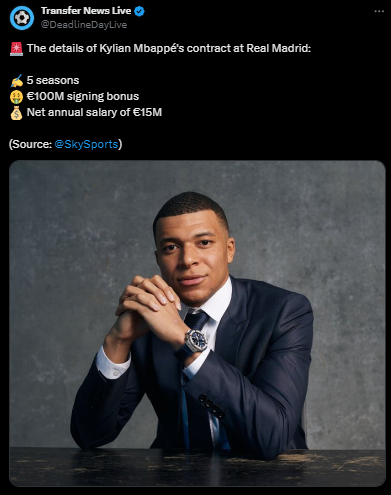
Task: Follow the @SkySports mention link
Action: [x=86, y=144]
